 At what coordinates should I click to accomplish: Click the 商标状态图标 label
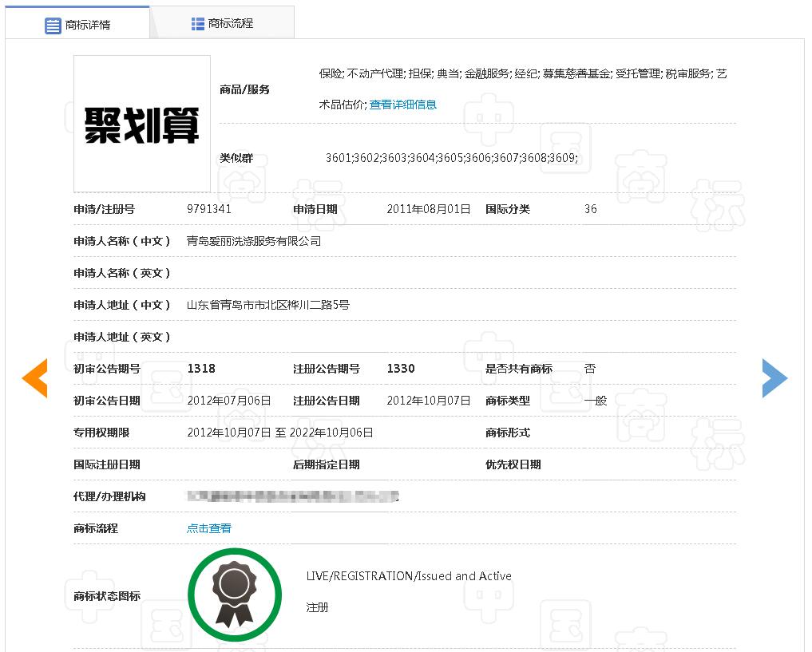(x=107, y=596)
